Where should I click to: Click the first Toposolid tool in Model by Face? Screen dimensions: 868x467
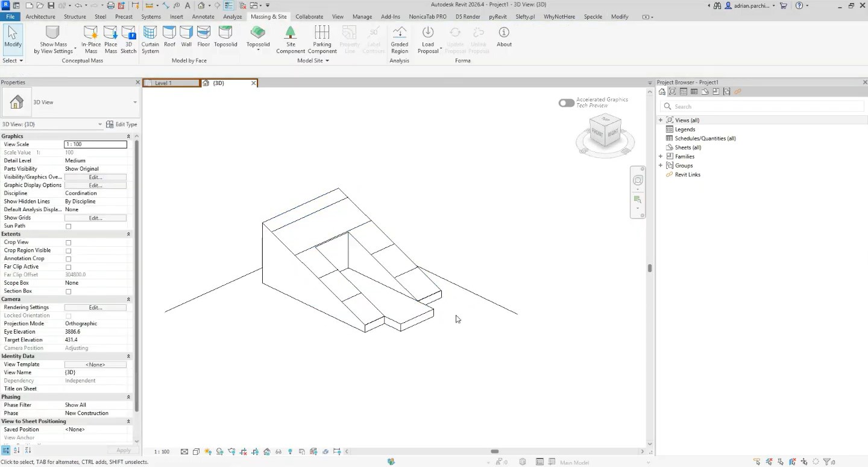(225, 36)
